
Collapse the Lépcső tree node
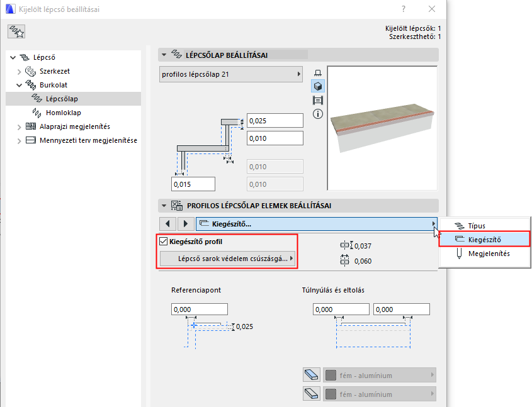point(13,58)
